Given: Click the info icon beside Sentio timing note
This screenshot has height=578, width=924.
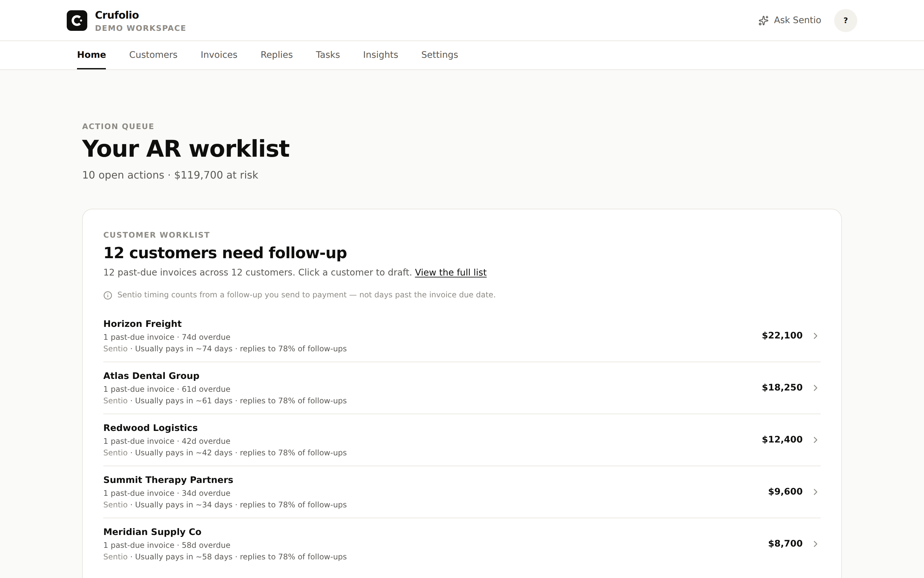Looking at the screenshot, I should [x=108, y=295].
